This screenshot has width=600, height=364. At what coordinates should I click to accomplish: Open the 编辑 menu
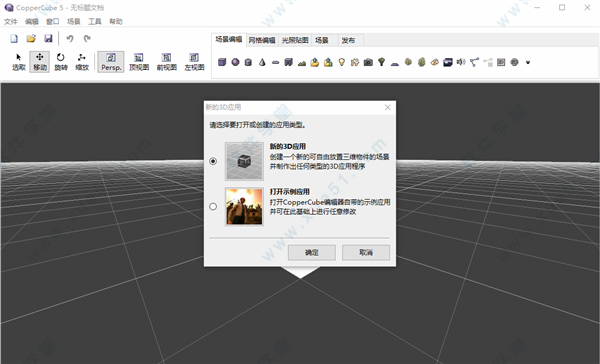[x=32, y=21]
